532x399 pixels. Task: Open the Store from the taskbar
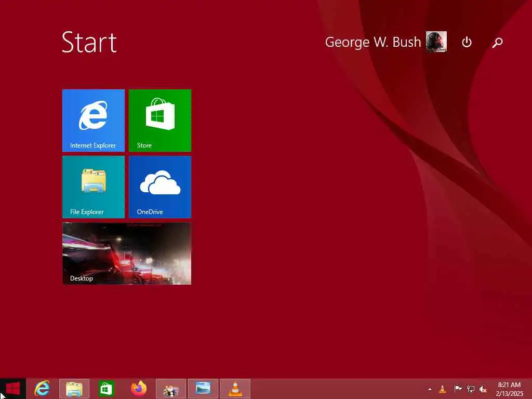106,389
